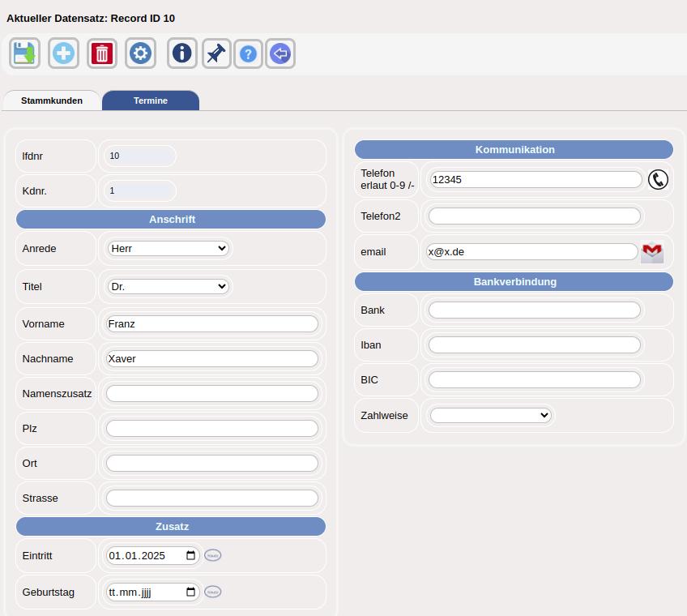The image size is (687, 616).
Task: Switch to the Termine tab
Action: (x=151, y=101)
